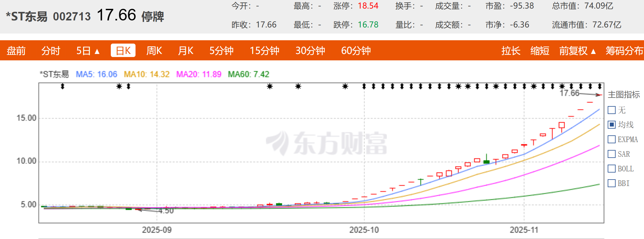Click the 主图指标 panel heading
The image size is (644, 239).
(x=624, y=95)
